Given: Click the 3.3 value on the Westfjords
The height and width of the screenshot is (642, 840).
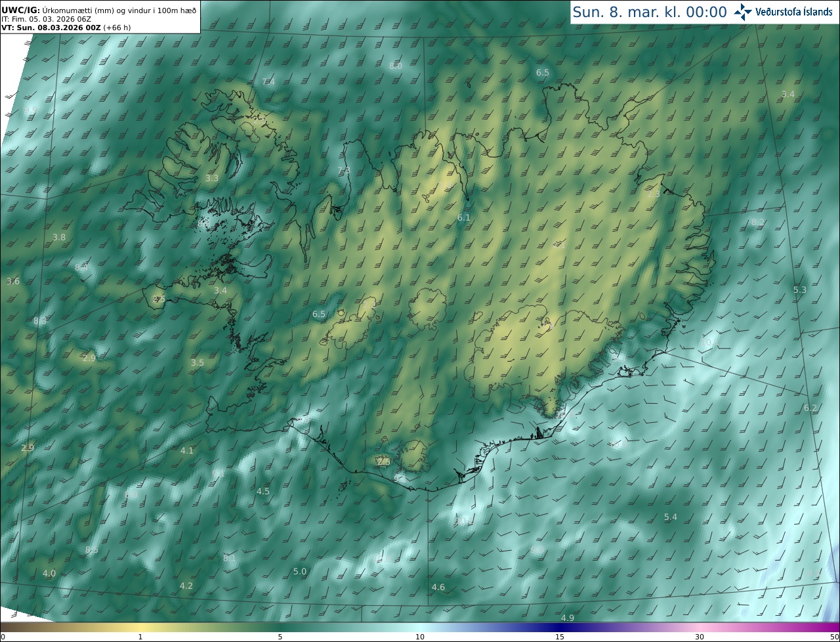Looking at the screenshot, I should (x=212, y=178).
